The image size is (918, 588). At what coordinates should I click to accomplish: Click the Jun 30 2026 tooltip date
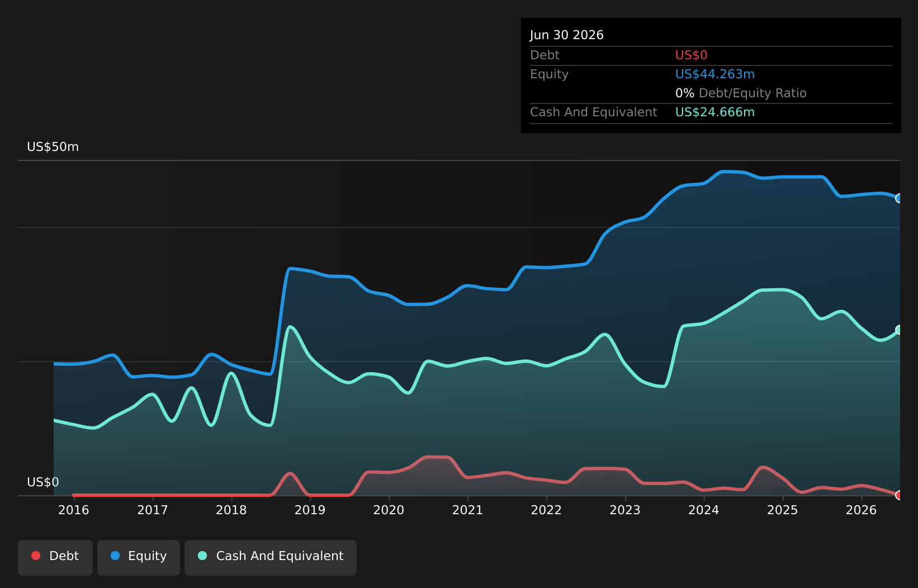pos(567,35)
